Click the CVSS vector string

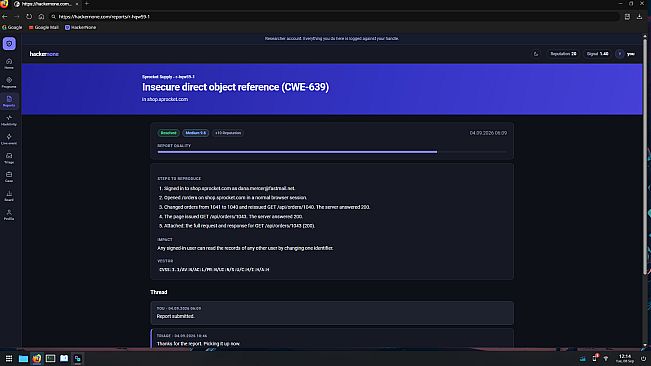pos(214,270)
